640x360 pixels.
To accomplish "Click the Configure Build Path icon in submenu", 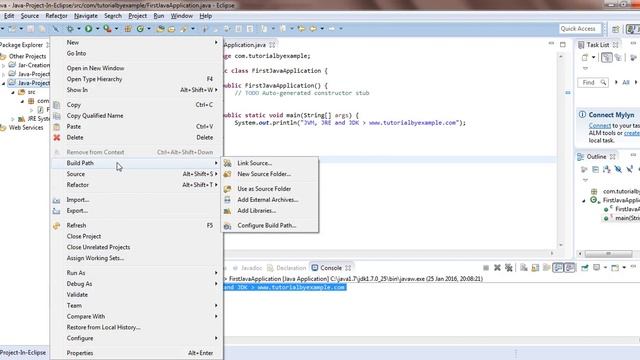I will [x=228, y=226].
